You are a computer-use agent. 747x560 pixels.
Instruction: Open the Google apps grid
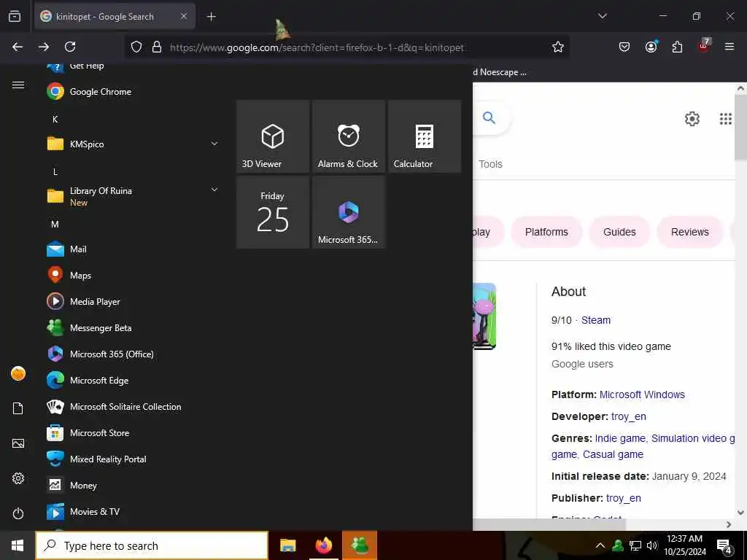click(726, 119)
